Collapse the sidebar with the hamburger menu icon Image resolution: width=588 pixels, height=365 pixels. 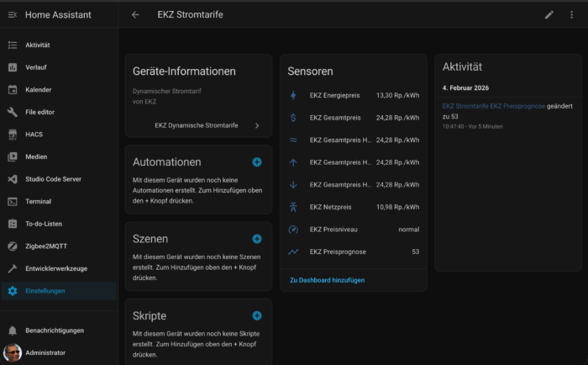click(12, 14)
